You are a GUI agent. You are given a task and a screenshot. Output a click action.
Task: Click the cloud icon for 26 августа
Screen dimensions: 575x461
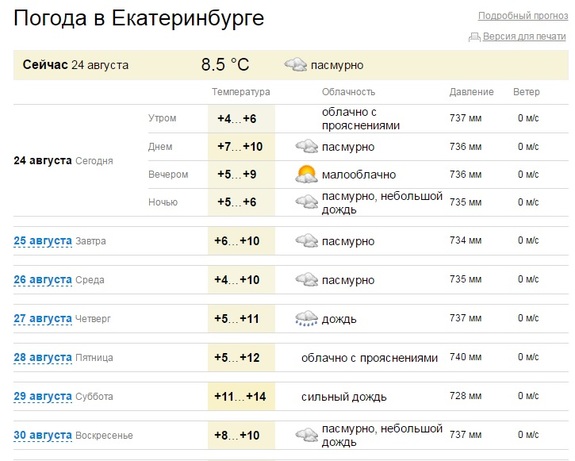307,280
